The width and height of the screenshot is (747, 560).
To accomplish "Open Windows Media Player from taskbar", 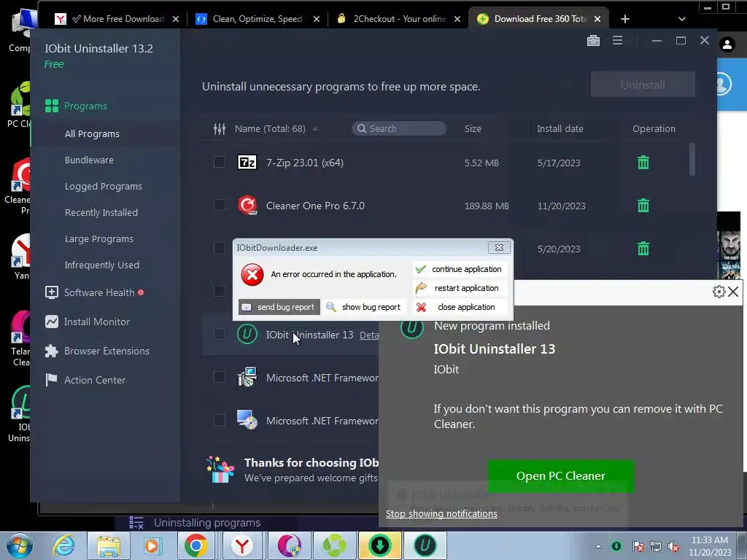I will pyautogui.click(x=152, y=545).
